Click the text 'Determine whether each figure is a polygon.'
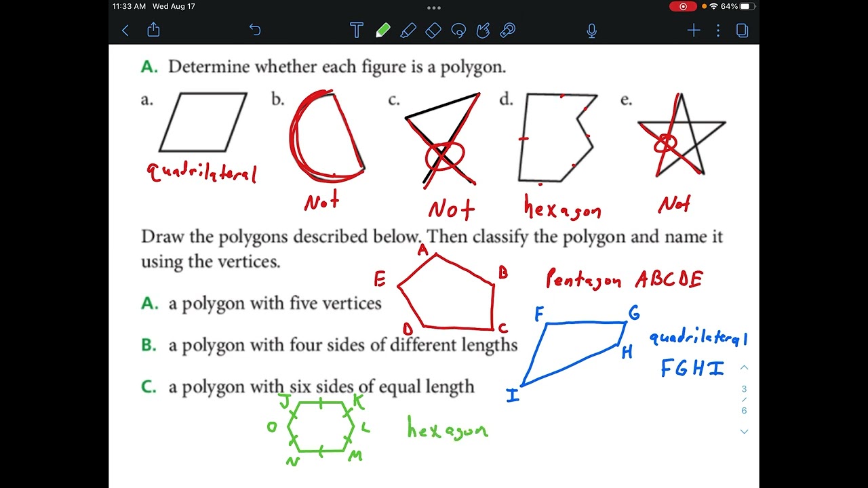 tap(337, 67)
